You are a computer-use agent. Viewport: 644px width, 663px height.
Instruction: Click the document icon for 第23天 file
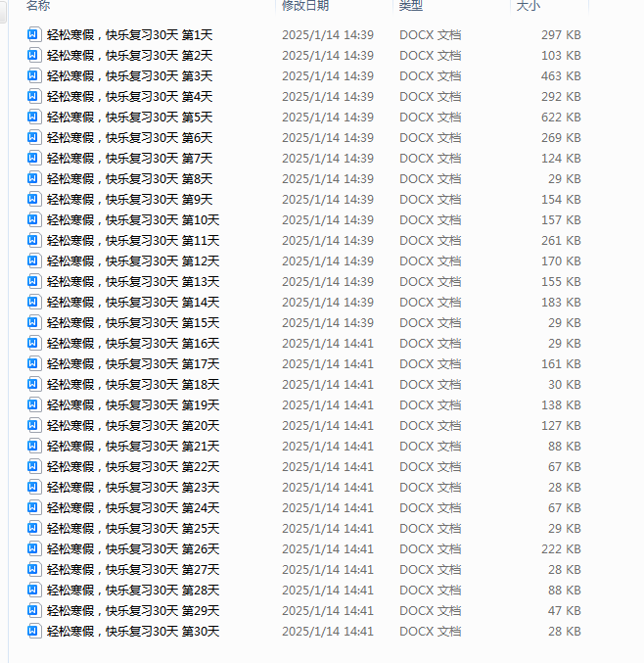(34, 488)
